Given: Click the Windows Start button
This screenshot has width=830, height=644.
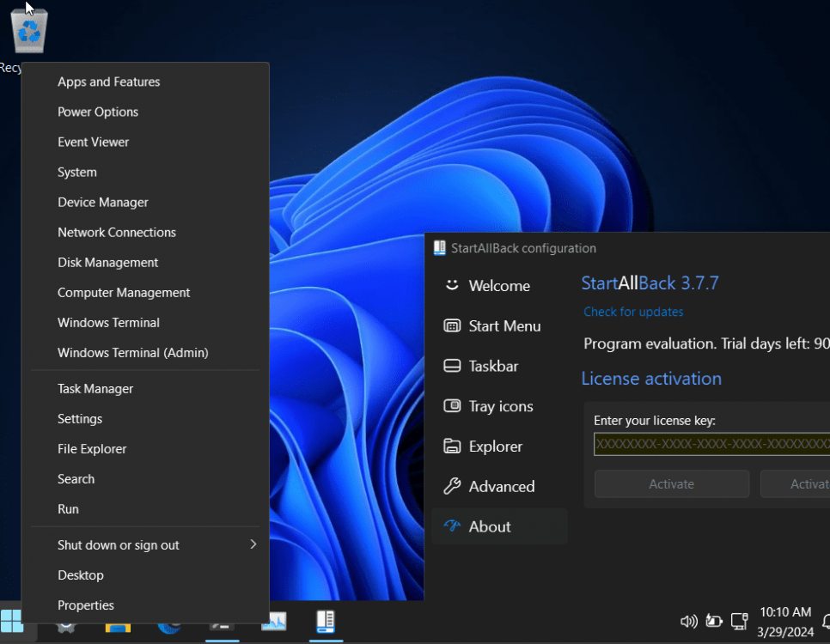Looking at the screenshot, I should [12, 621].
